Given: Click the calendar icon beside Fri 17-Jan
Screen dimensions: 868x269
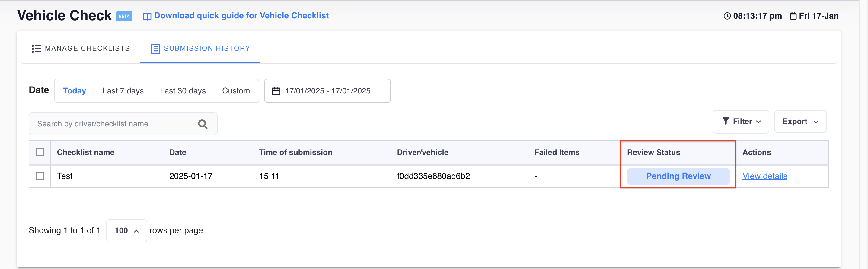Looking at the screenshot, I should coord(793,16).
